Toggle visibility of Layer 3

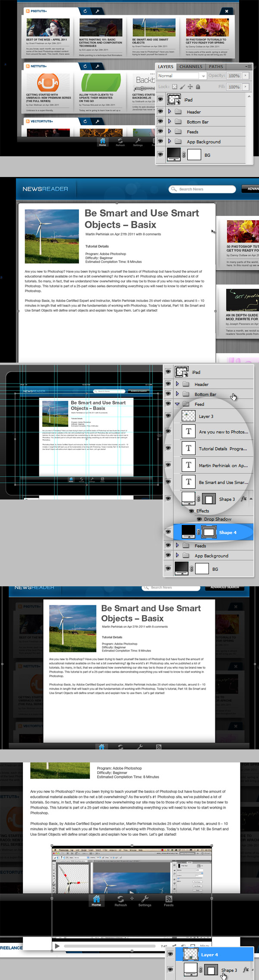pyautogui.click(x=168, y=416)
